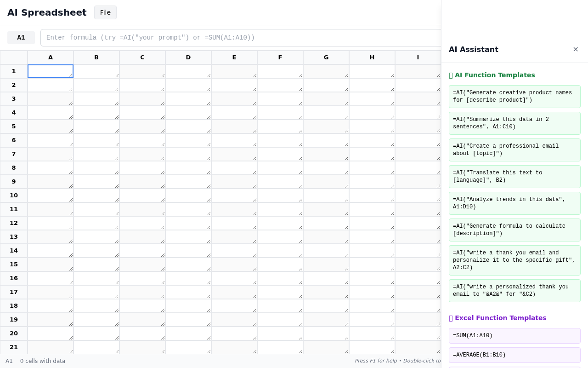Click the formula input bar

pos(239,38)
